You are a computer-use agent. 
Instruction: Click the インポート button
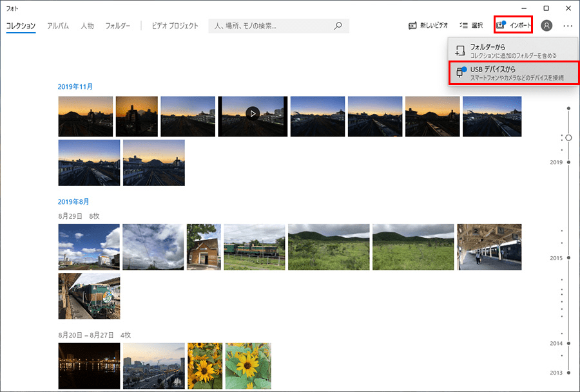pyautogui.click(x=514, y=25)
